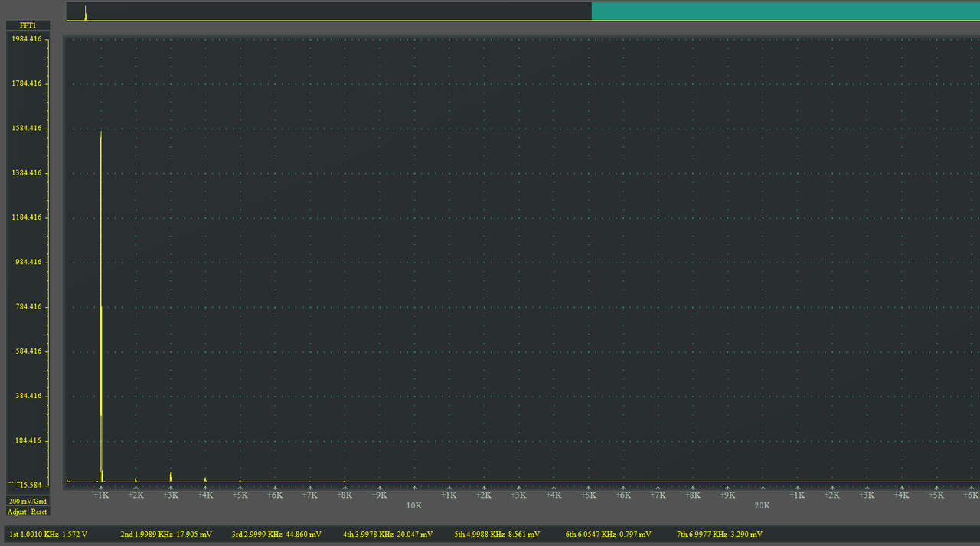Click the Reset button under the vertical scale

pos(39,512)
